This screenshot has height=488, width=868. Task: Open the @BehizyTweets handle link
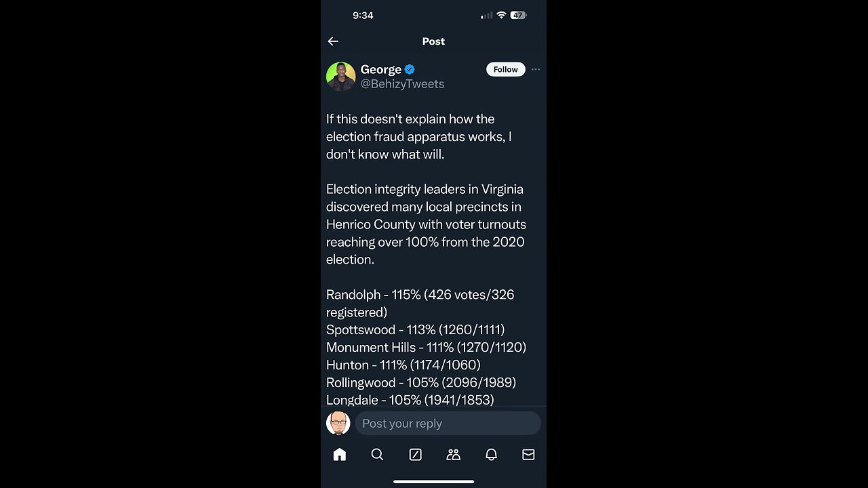pyautogui.click(x=402, y=84)
